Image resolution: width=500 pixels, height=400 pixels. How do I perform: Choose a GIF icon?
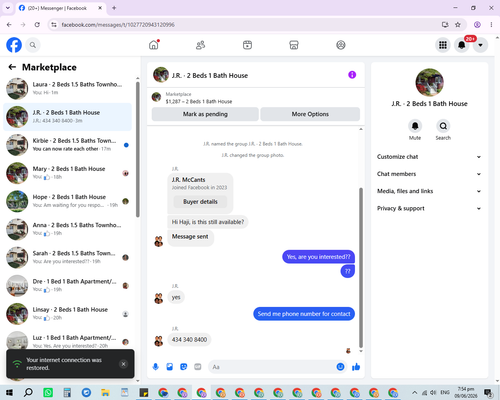198,367
